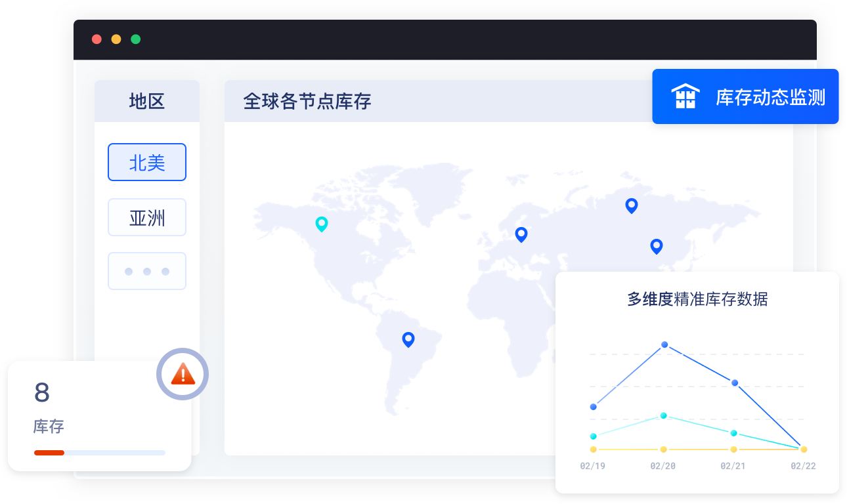847x504 pixels.
Task: Select the 亚洲 region option
Action: click(x=147, y=217)
